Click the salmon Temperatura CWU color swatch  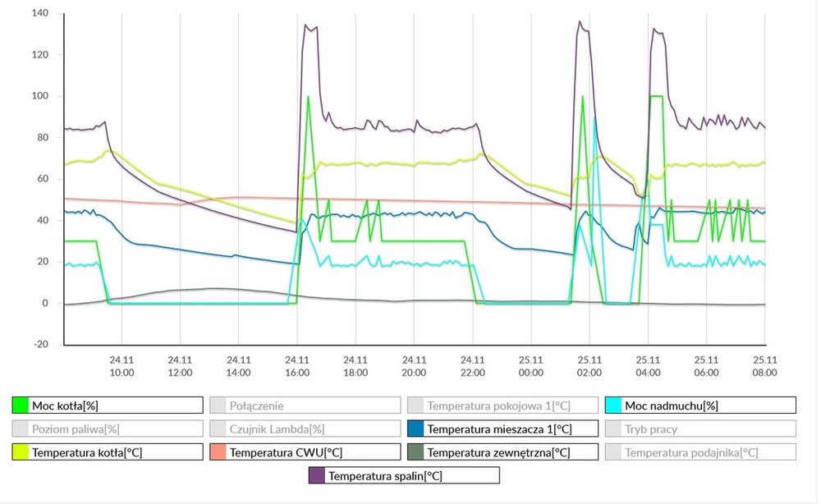218,452
